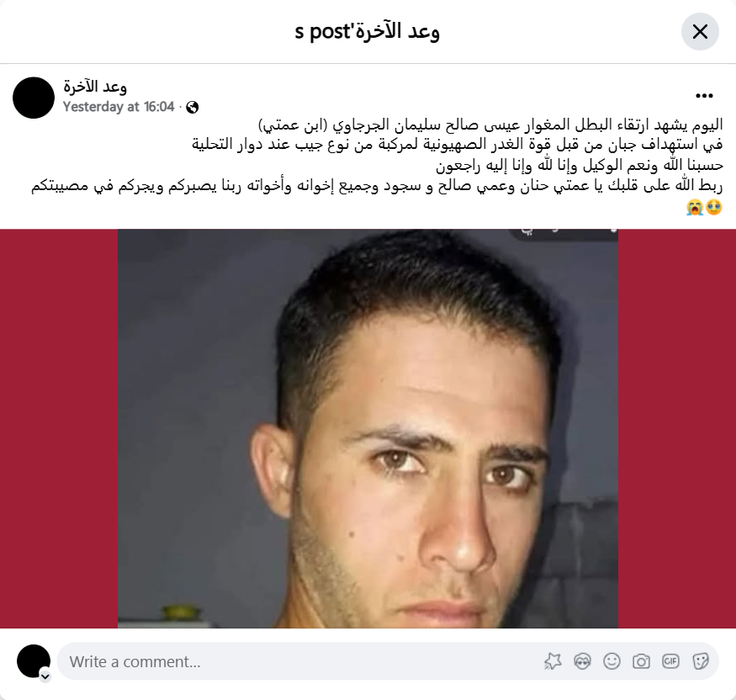Open the sticker picker icon
Image resolution: width=736 pixels, height=700 pixels.
tap(700, 661)
